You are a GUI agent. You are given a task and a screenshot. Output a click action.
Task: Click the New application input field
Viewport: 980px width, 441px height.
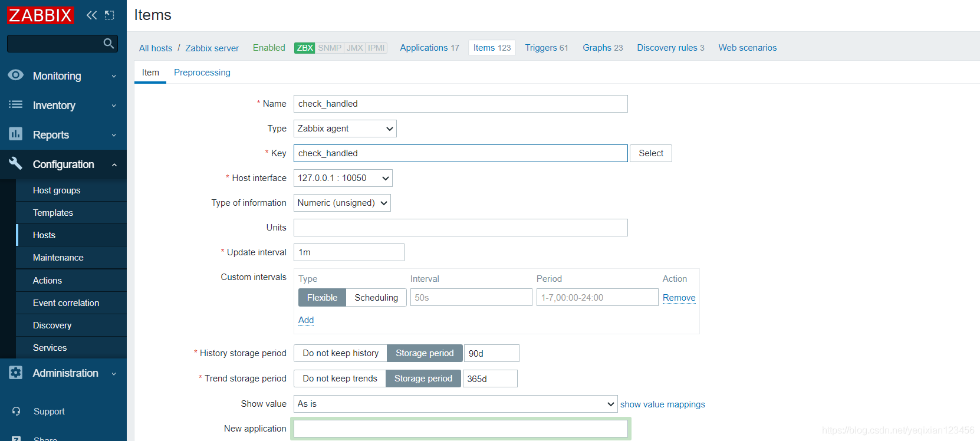coord(461,429)
